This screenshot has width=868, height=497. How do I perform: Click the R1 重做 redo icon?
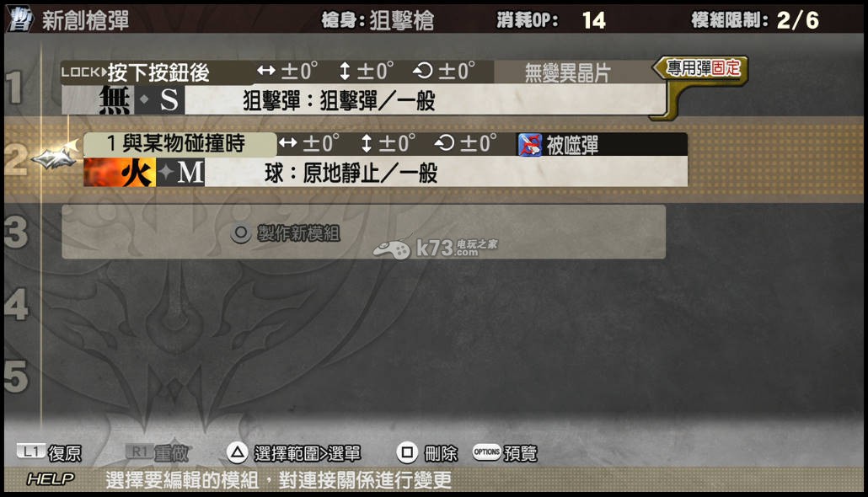coord(139,452)
